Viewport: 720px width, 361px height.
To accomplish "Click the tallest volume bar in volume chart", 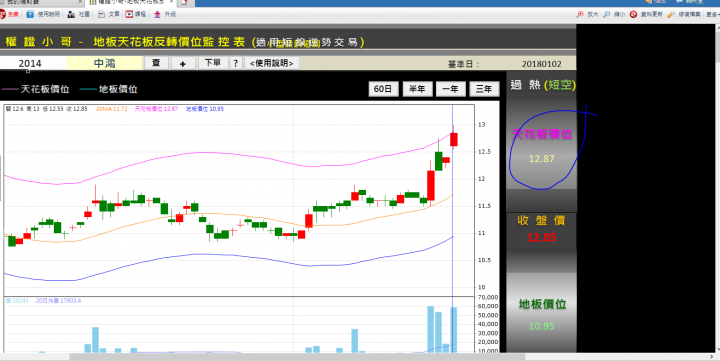I will click(x=431, y=329).
